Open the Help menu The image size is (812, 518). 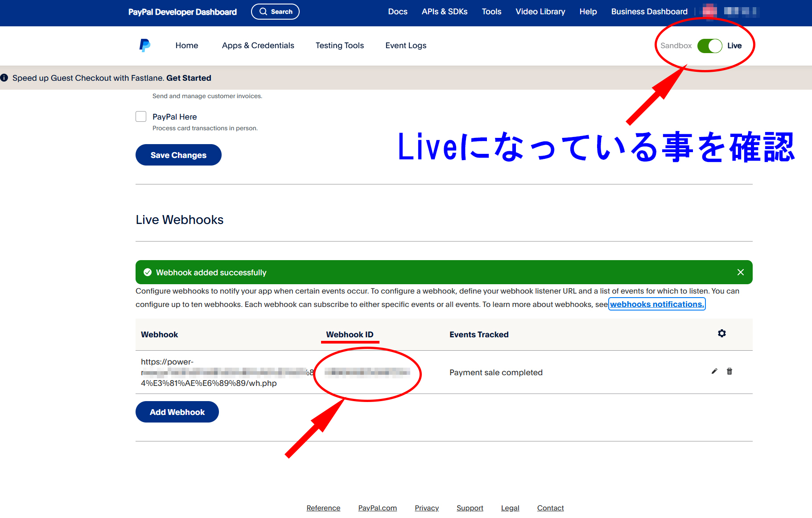(x=588, y=12)
